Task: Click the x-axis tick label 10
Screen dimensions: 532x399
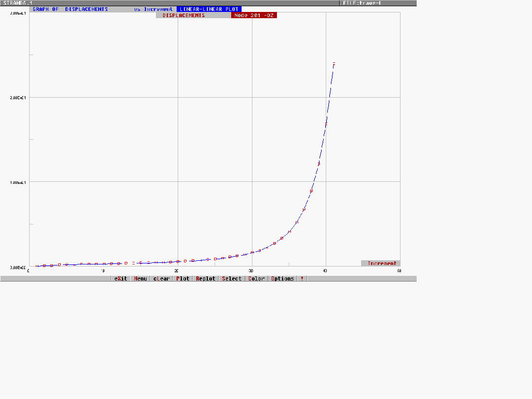Action: pyautogui.click(x=102, y=271)
